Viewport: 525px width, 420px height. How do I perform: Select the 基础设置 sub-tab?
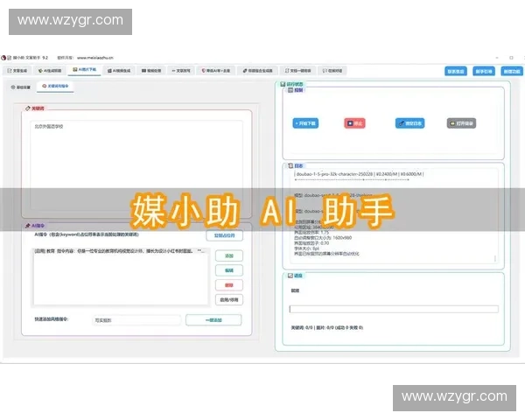click(21, 87)
